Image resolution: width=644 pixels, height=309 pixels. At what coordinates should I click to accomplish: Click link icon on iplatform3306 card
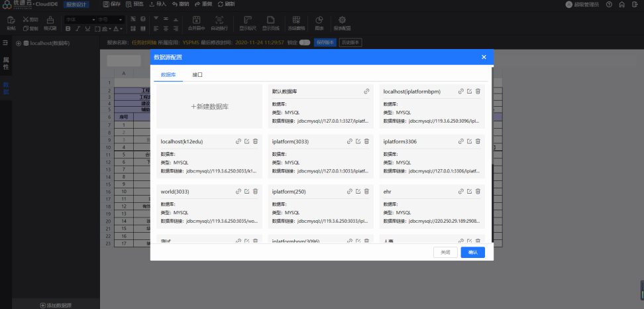click(x=461, y=141)
